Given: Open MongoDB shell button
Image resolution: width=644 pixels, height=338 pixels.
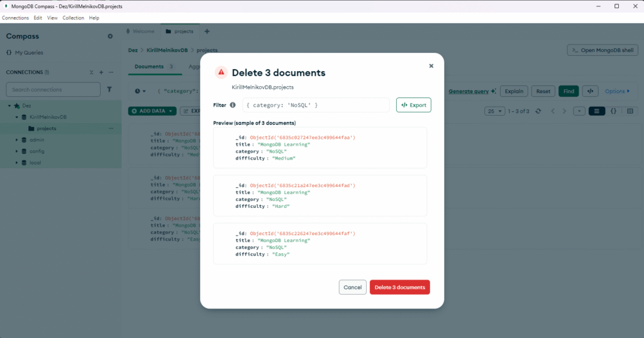Looking at the screenshot, I should point(602,50).
